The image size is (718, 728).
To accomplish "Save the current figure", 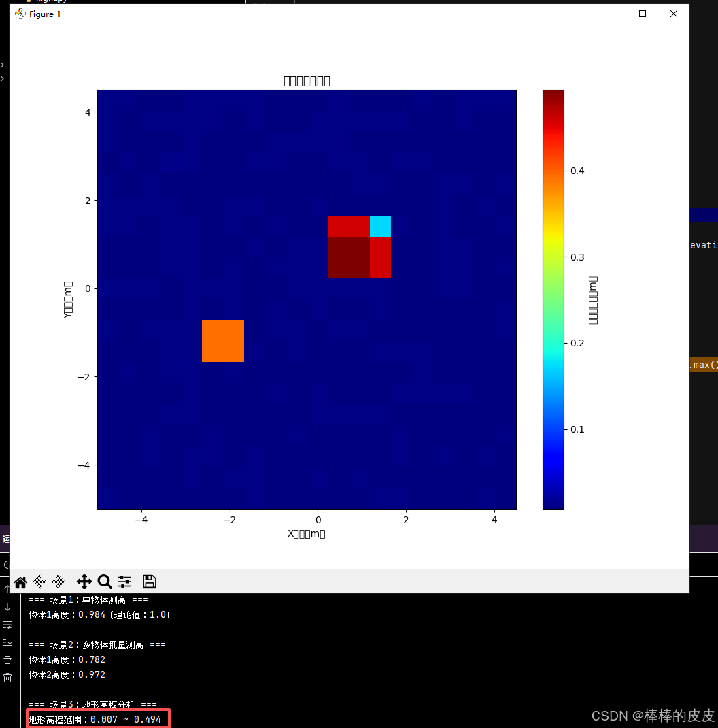I will 149,582.
